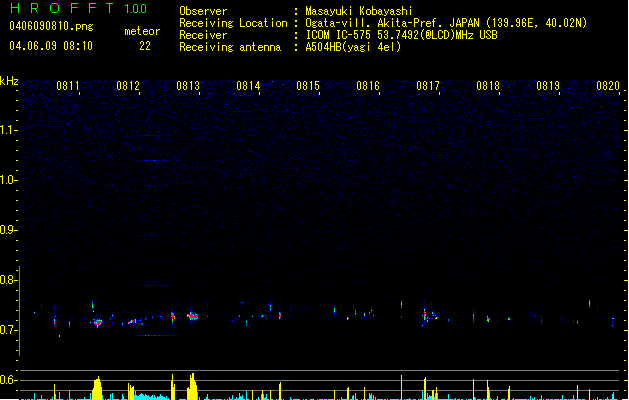This screenshot has width=629, height=400.
Task: Click the 1.0 frequency axis label
Action: click(x=8, y=180)
